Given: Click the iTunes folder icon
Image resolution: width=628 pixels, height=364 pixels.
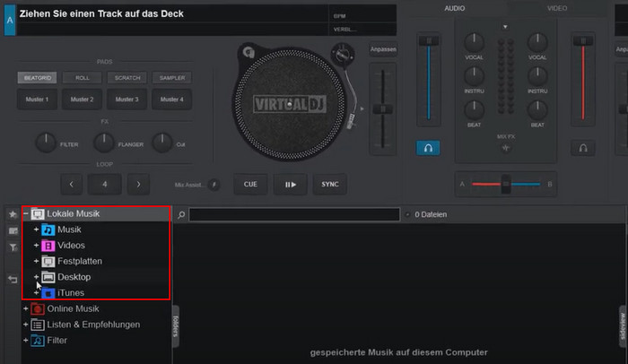Looking at the screenshot, I should pos(48,293).
